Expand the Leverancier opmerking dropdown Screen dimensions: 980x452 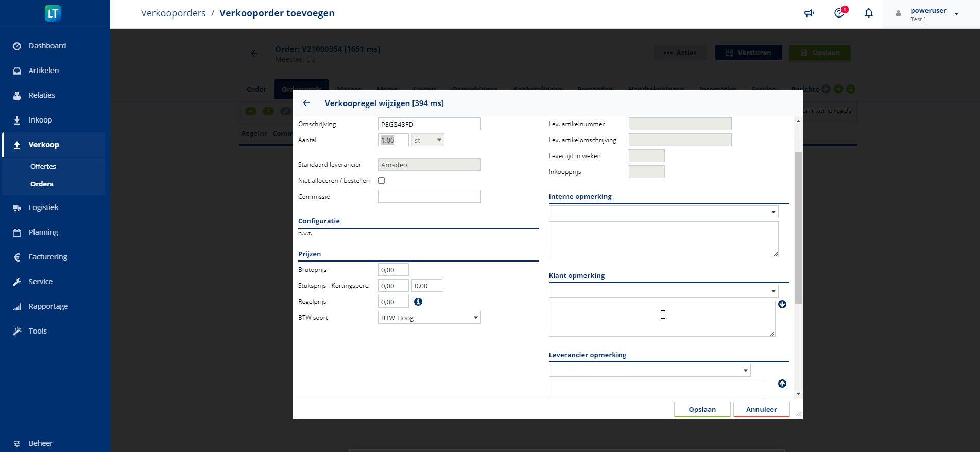[649, 371]
